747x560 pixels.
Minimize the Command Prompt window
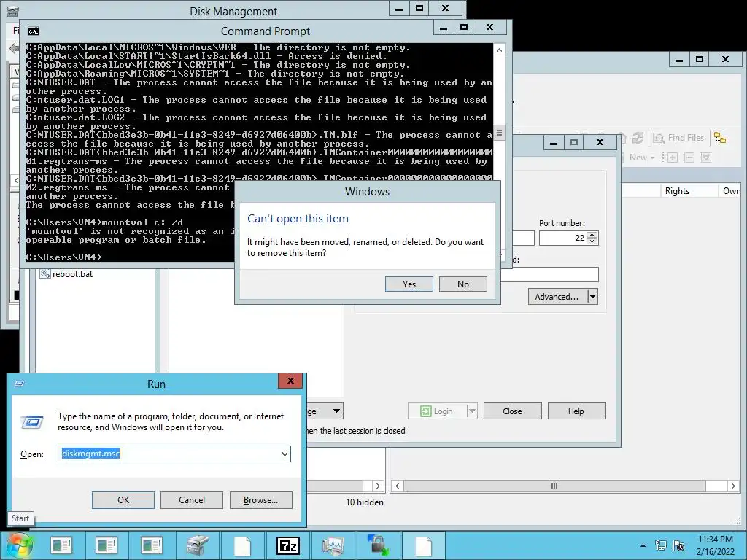tap(443, 28)
